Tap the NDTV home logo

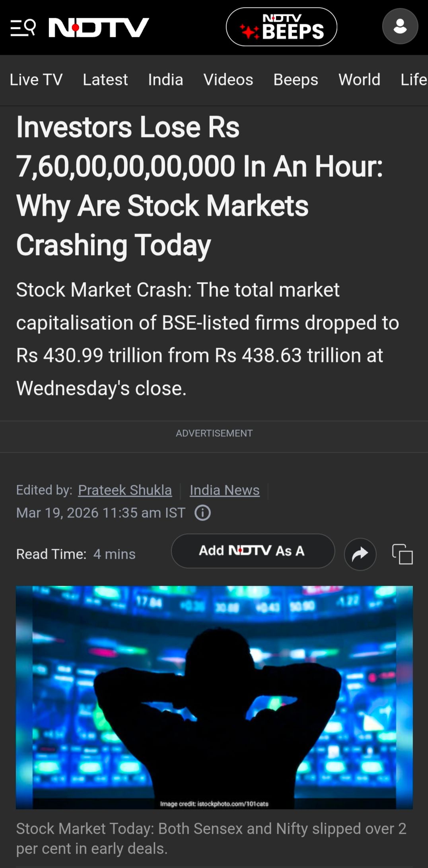tap(99, 27)
